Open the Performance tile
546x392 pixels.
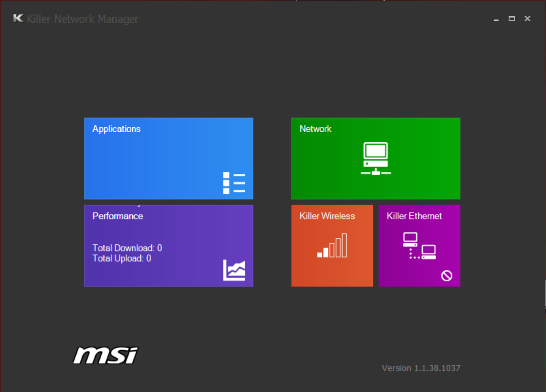(169, 246)
